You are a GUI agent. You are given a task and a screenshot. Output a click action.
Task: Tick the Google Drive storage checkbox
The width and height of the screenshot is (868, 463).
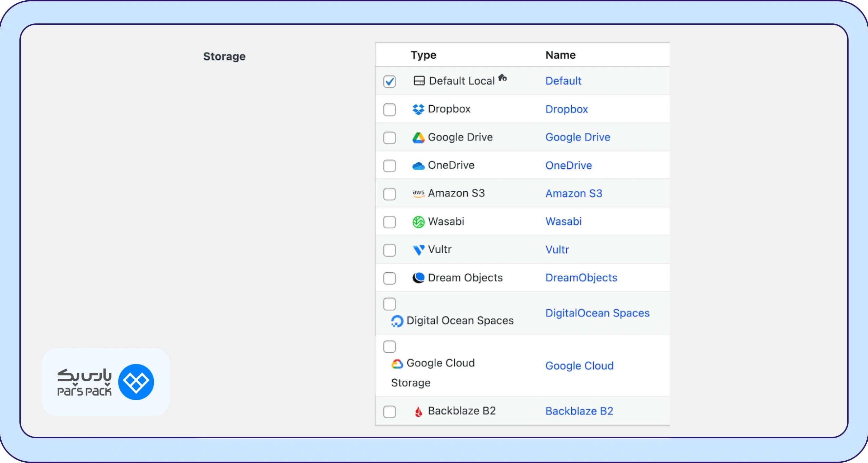tap(390, 138)
